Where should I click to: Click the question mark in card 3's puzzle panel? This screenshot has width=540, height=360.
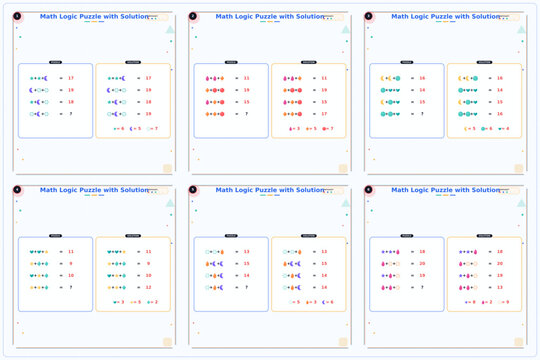click(422, 114)
